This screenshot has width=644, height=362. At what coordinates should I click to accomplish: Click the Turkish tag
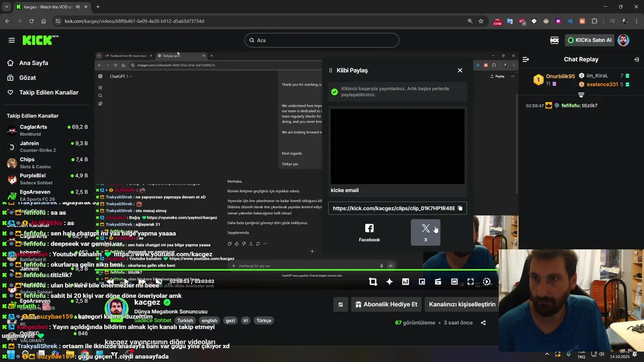pos(185,320)
